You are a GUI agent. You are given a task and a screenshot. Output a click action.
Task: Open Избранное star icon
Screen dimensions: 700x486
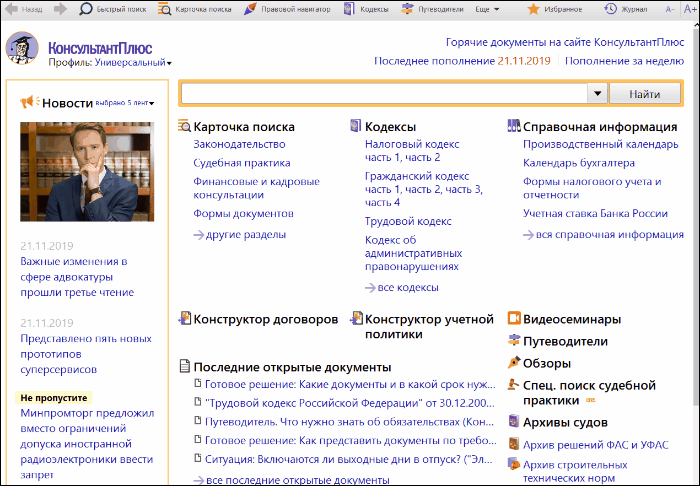[x=533, y=9]
